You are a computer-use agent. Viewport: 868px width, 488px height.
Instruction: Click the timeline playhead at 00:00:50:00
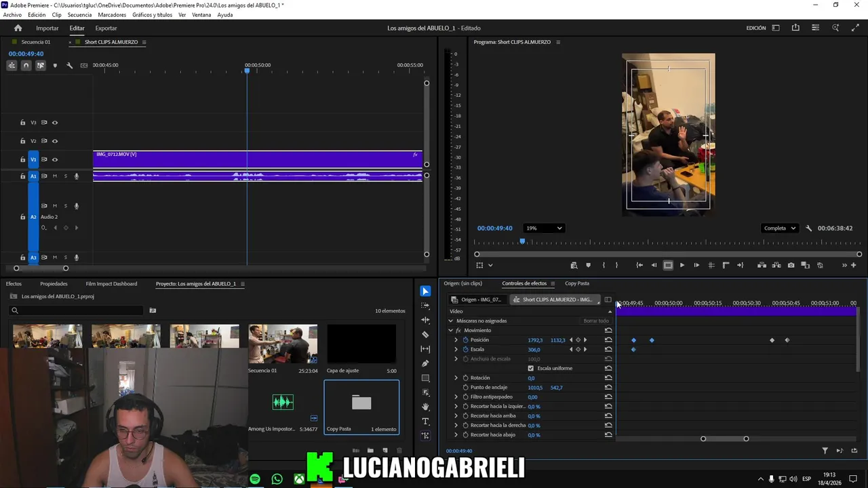click(x=247, y=70)
